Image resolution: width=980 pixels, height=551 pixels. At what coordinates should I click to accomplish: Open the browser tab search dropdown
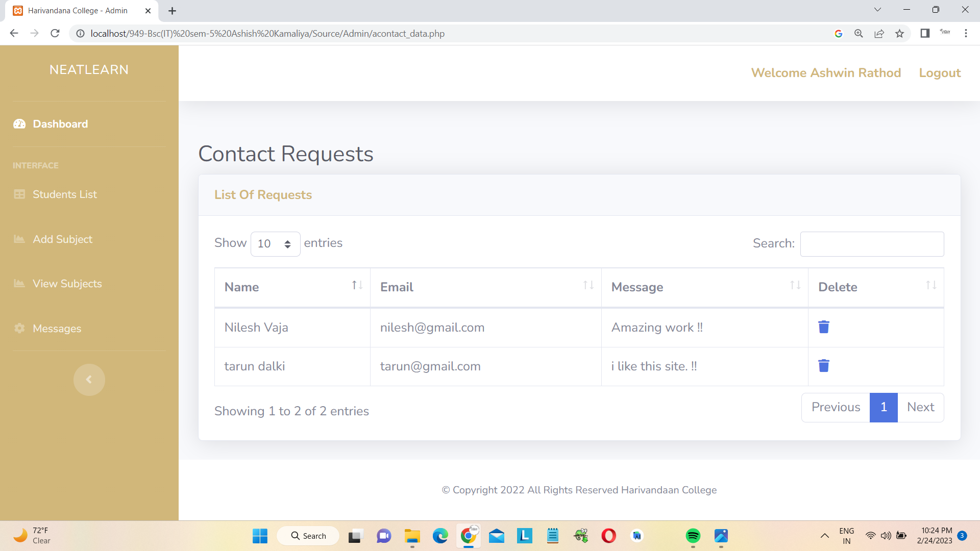[877, 9]
